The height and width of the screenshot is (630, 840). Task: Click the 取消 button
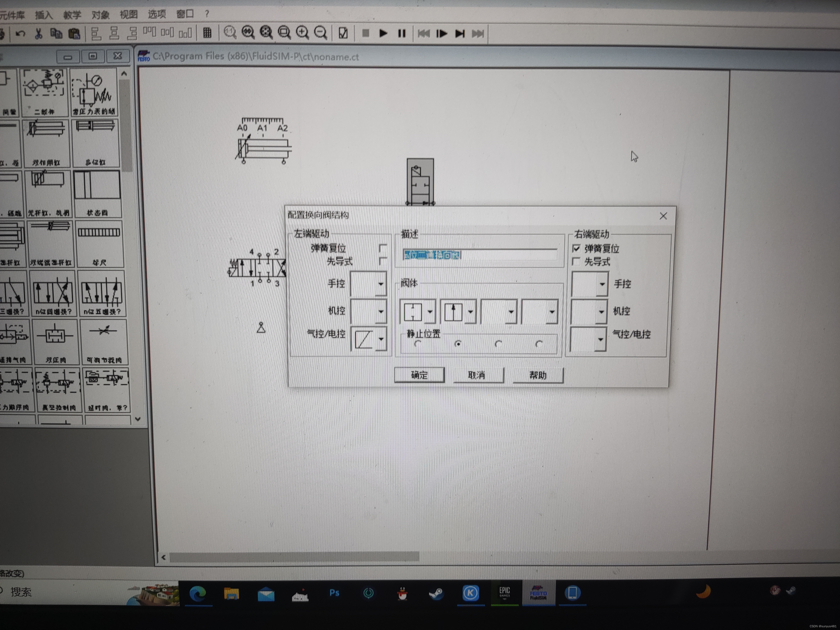coord(476,375)
